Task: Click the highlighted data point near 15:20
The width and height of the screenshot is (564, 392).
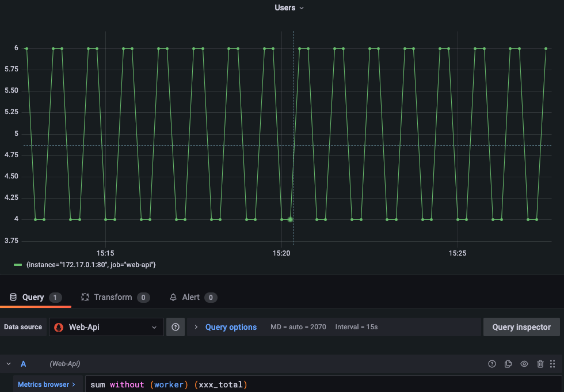Action: pos(290,219)
